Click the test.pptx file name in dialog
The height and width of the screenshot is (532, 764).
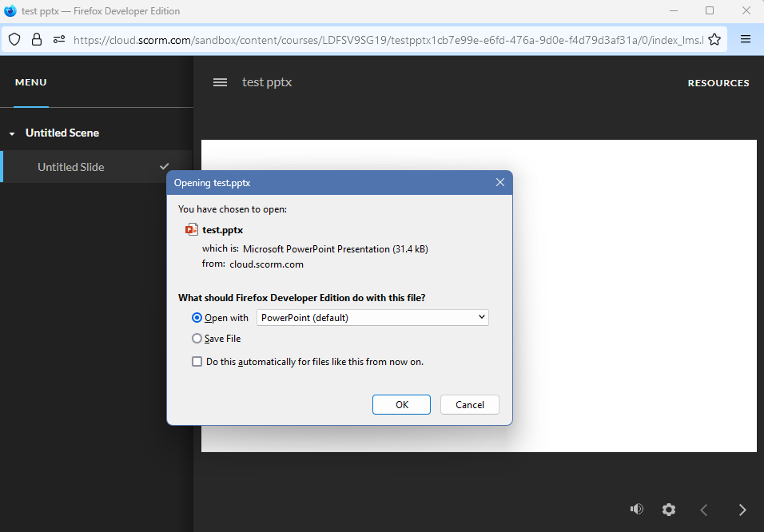(223, 230)
